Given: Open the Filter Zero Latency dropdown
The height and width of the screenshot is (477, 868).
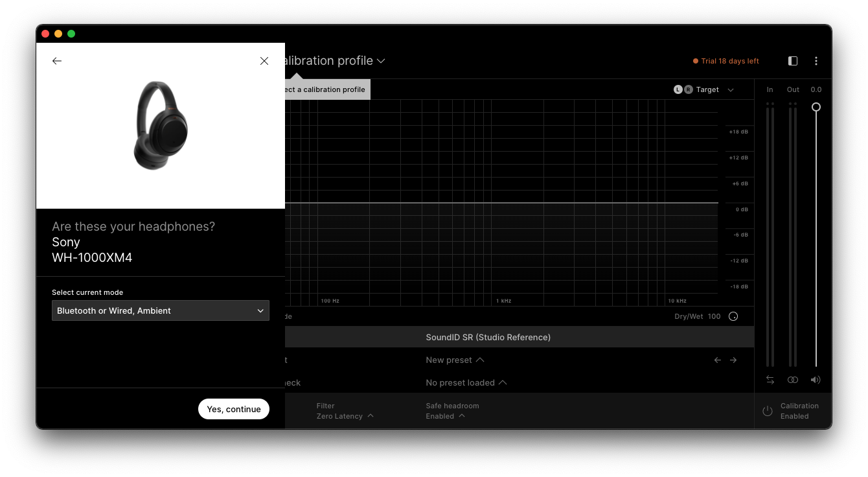Looking at the screenshot, I should click(x=345, y=411).
